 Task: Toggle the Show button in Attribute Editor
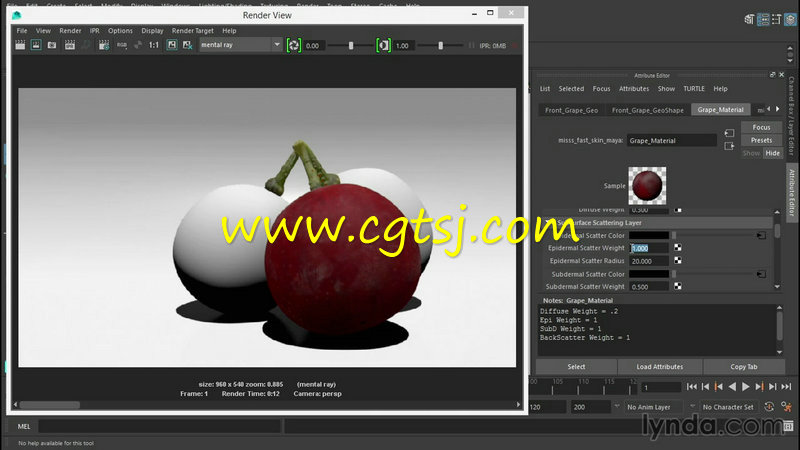coord(751,153)
